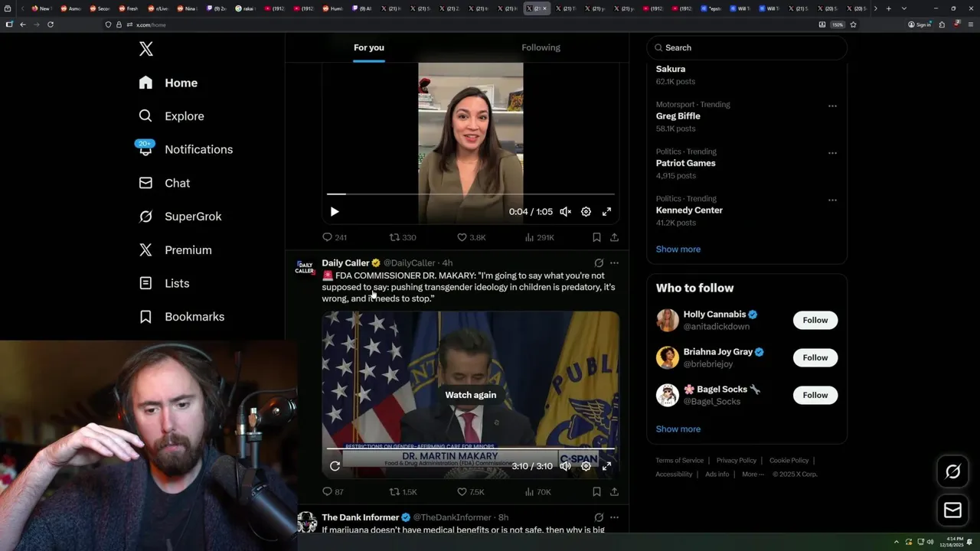
Task: Switch to the For you tab
Action: click(369, 47)
